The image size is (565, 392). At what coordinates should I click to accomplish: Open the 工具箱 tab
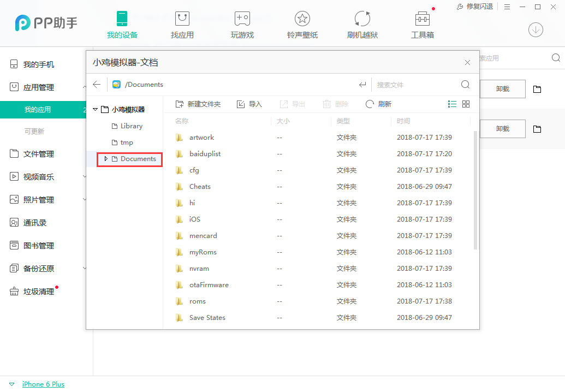423,25
